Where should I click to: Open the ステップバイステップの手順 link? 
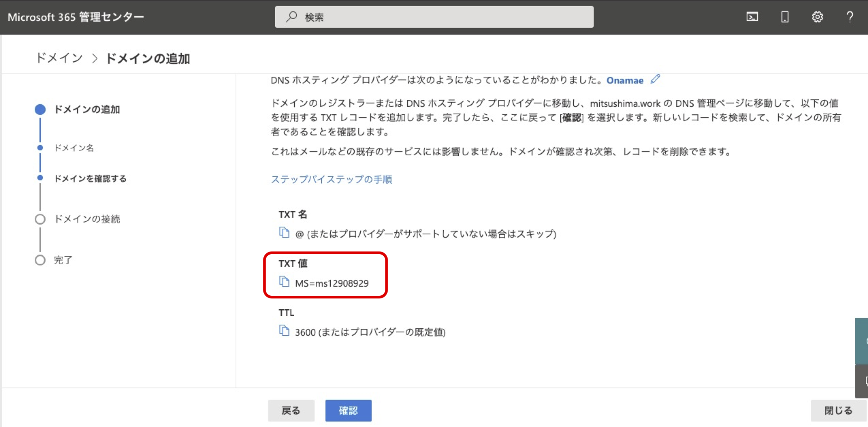click(x=332, y=179)
